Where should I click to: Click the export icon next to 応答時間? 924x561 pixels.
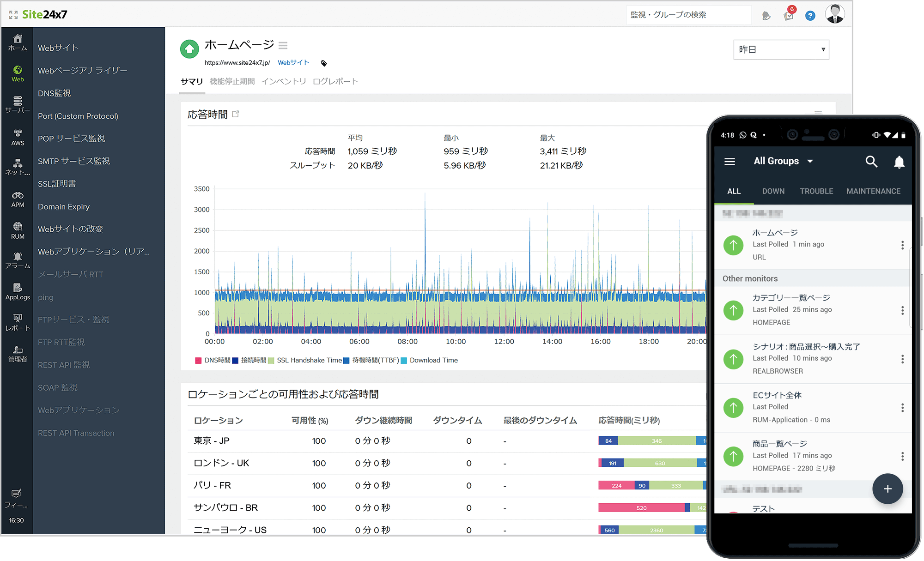tap(236, 113)
